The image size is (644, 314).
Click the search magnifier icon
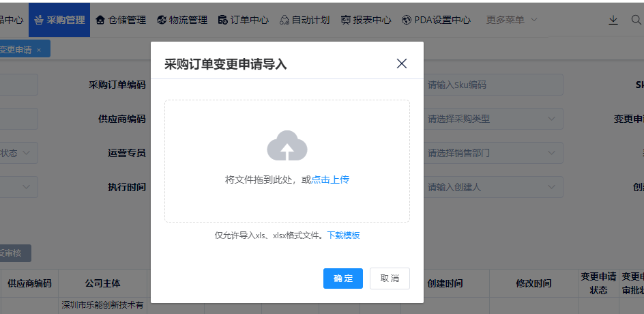click(636, 20)
